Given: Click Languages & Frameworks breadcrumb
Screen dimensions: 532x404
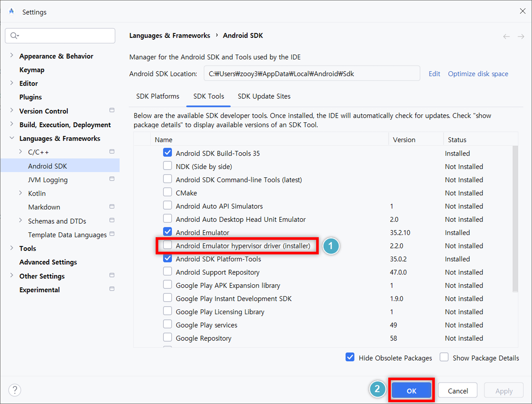Looking at the screenshot, I should point(170,36).
